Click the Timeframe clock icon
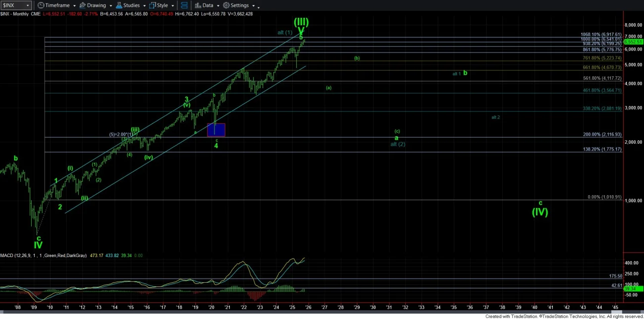Image resolution: width=644 pixels, height=319 pixels. click(41, 5)
